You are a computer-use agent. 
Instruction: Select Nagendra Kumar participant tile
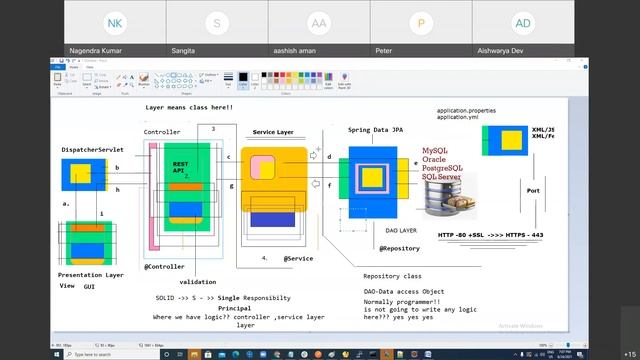[115, 28]
